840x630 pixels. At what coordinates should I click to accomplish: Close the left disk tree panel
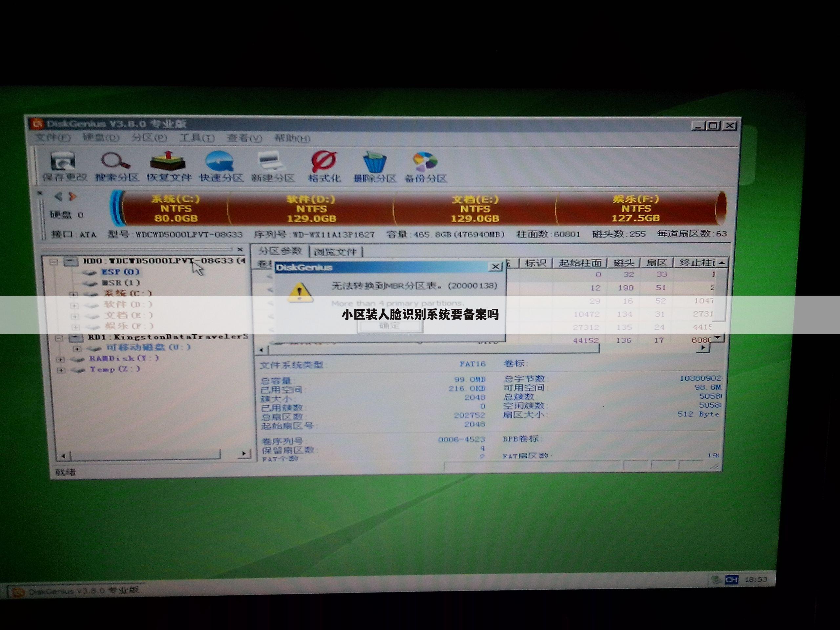pyautogui.click(x=240, y=249)
